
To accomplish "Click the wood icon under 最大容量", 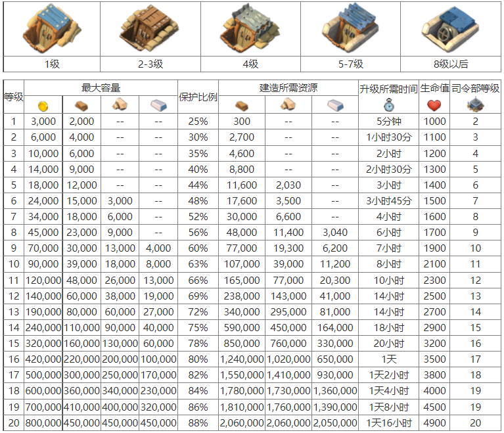I will pyautogui.click(x=81, y=106).
